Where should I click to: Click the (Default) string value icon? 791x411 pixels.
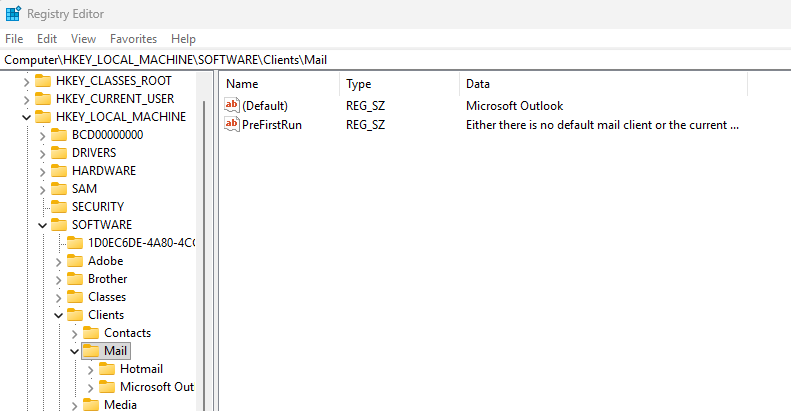(232, 105)
